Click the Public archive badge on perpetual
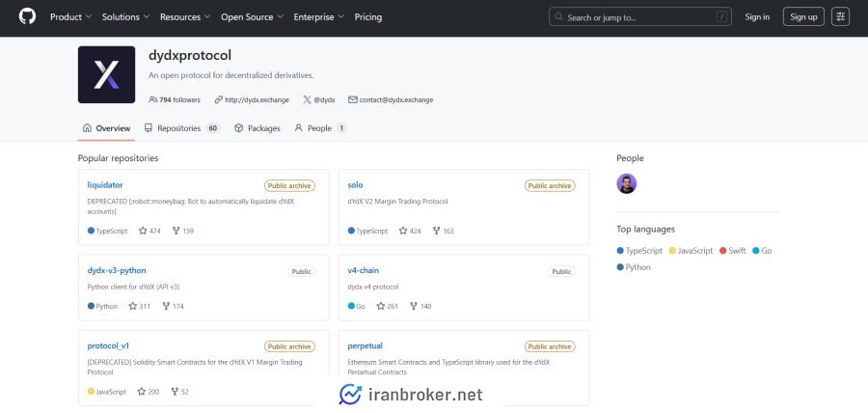Screen dimensions: 868x413 point(550,346)
